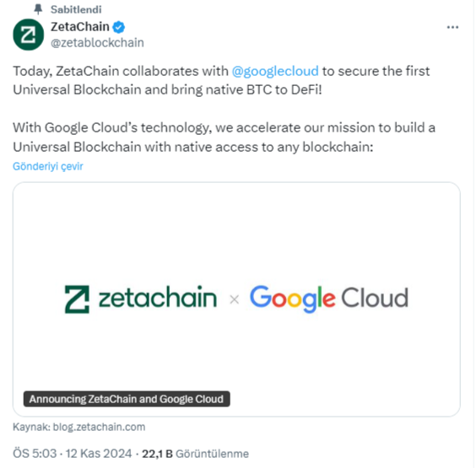
Task: Click the gray × symbol between logos
Action: coord(234,299)
